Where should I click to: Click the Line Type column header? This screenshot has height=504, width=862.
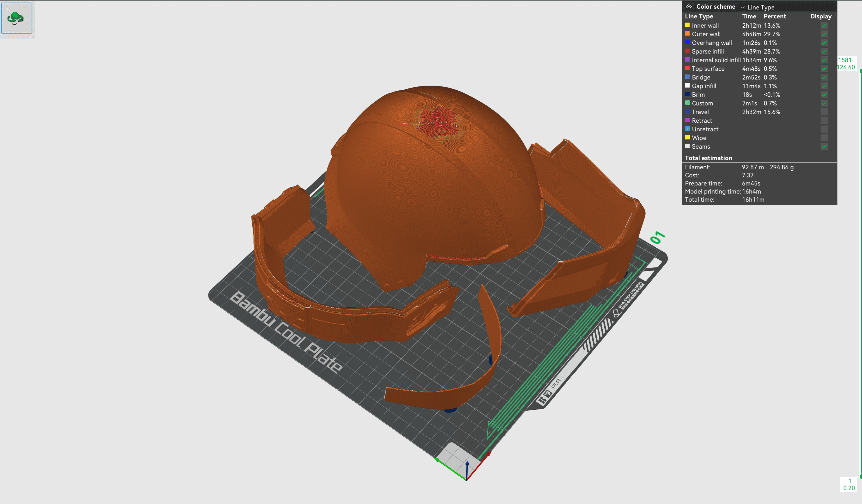click(x=699, y=16)
